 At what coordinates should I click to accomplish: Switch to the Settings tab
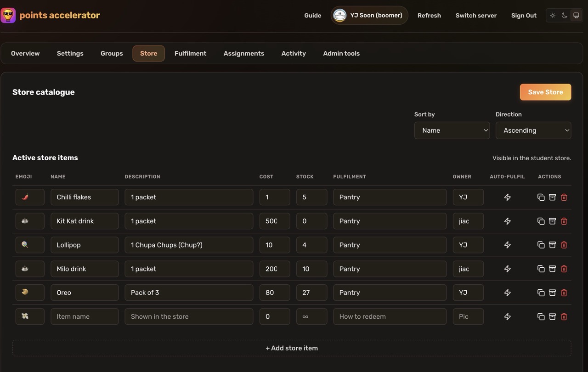[70, 53]
